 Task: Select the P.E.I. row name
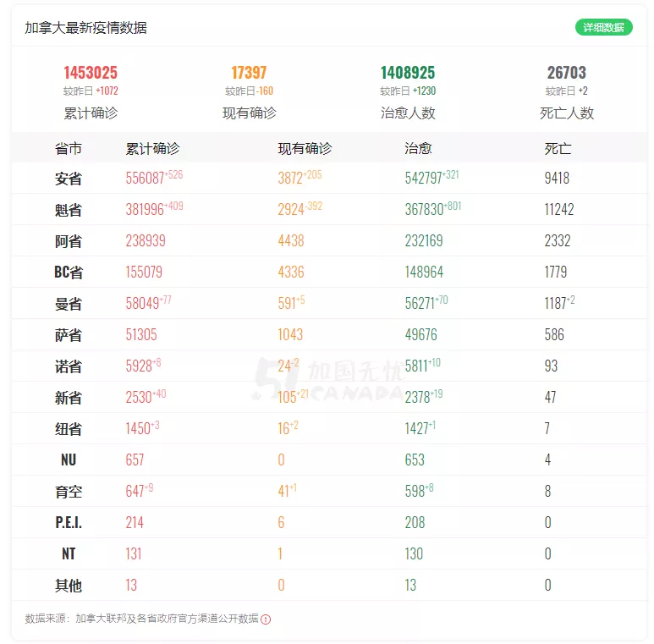click(x=69, y=523)
